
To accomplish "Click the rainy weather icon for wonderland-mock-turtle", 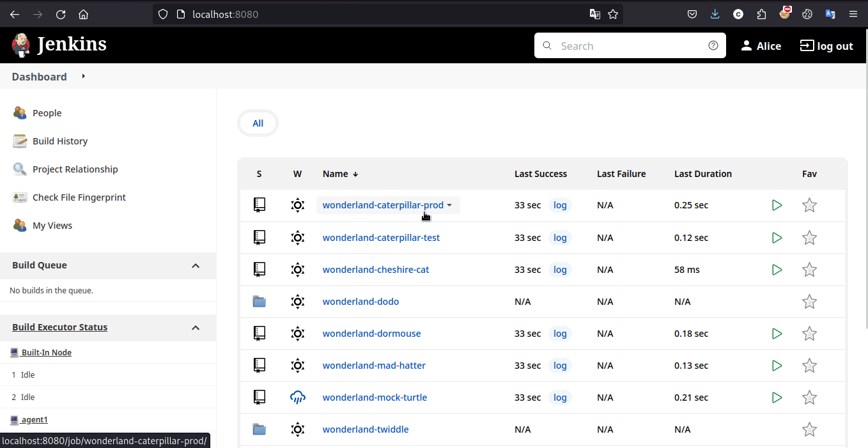I will (x=297, y=398).
